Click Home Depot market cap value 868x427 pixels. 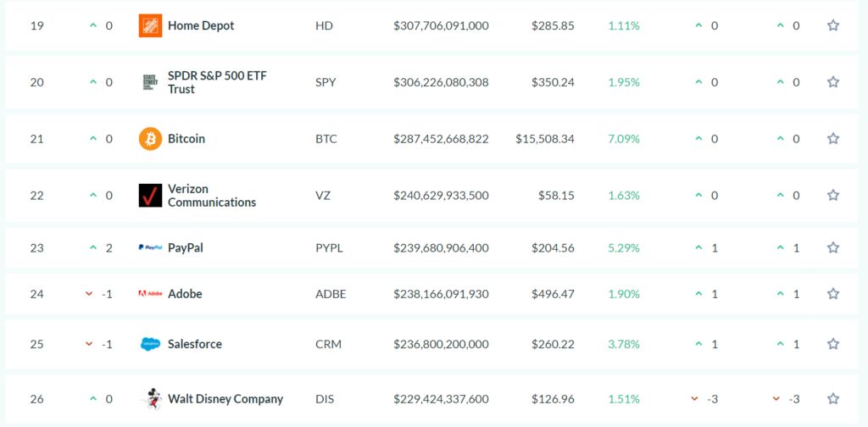tap(441, 25)
